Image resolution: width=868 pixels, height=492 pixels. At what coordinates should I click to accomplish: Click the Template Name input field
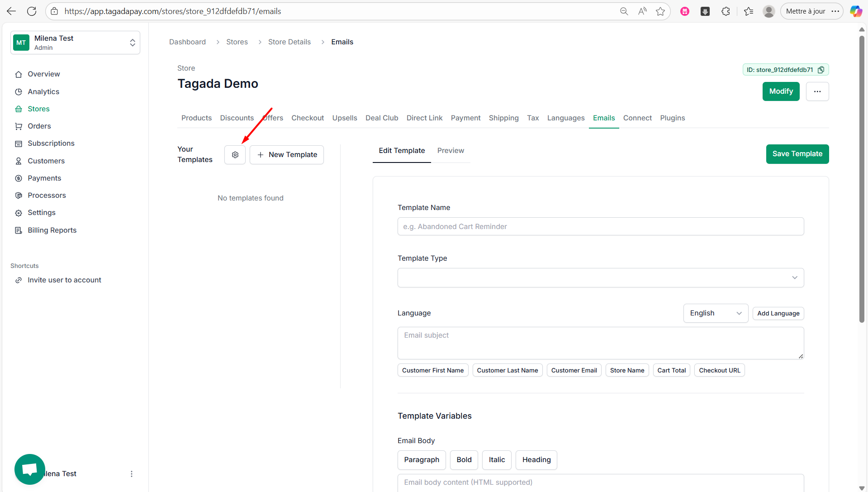point(600,226)
